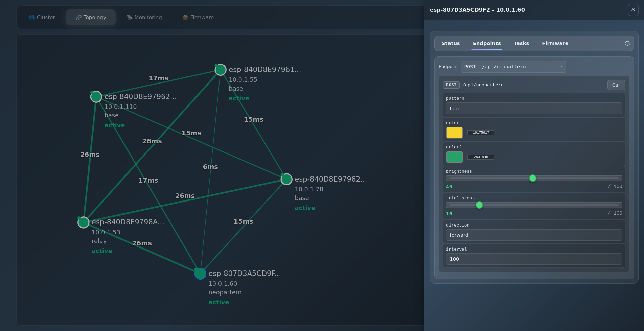Open the Firmware tab in node panel

[555, 43]
